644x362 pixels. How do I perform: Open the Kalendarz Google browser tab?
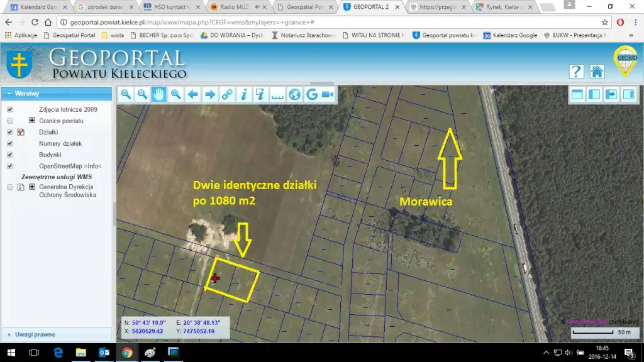point(38,7)
